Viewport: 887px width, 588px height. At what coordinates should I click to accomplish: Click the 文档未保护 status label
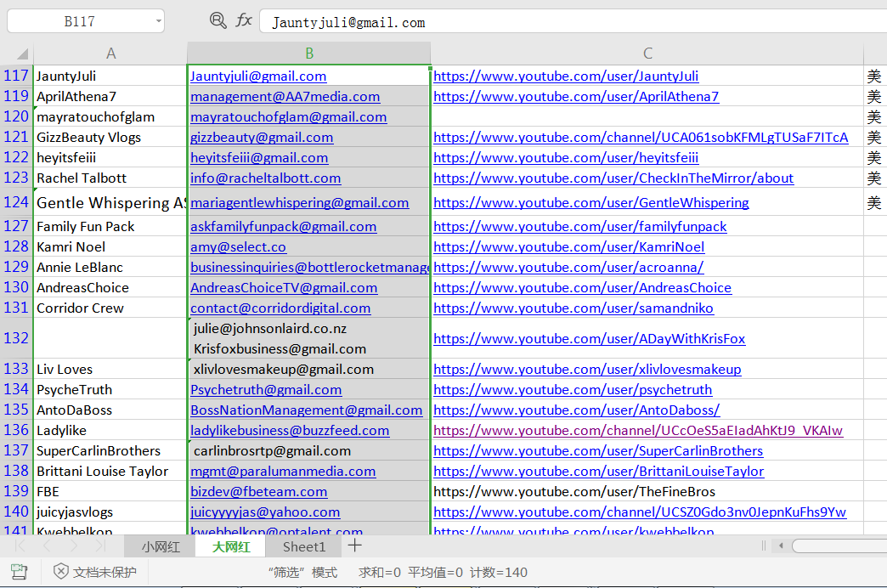pos(105,572)
